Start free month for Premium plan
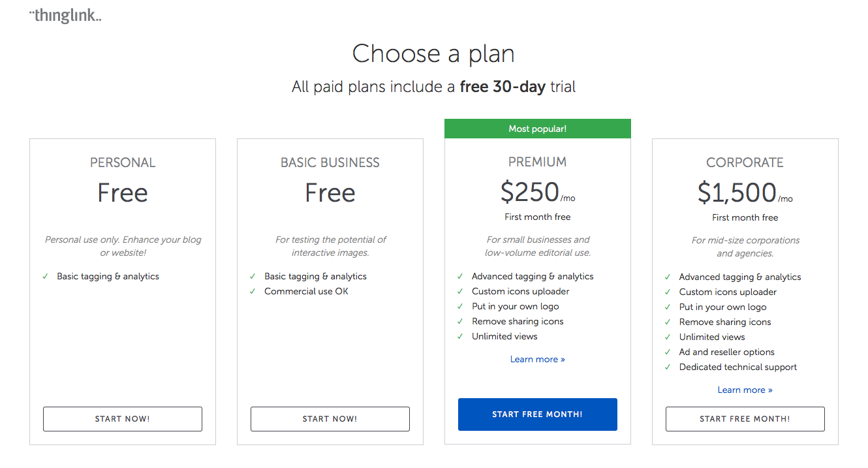 [x=538, y=414]
